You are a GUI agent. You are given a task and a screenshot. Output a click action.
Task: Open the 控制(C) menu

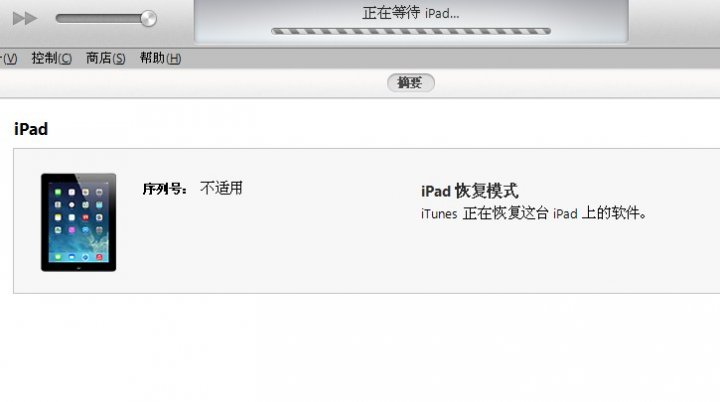point(51,58)
